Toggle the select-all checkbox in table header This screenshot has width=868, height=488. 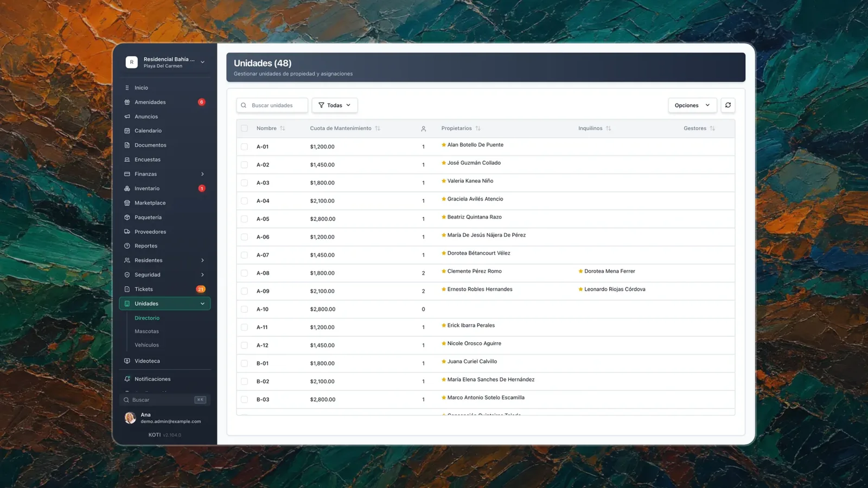pos(244,129)
